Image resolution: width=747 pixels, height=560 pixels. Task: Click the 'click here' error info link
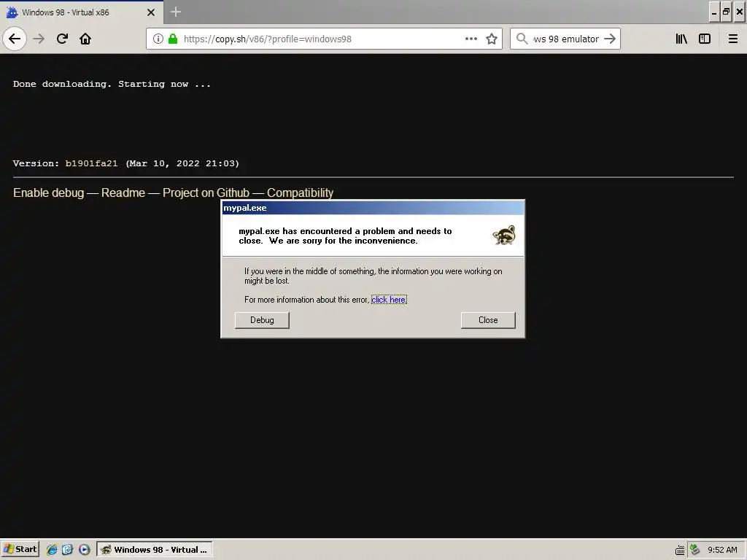point(389,300)
